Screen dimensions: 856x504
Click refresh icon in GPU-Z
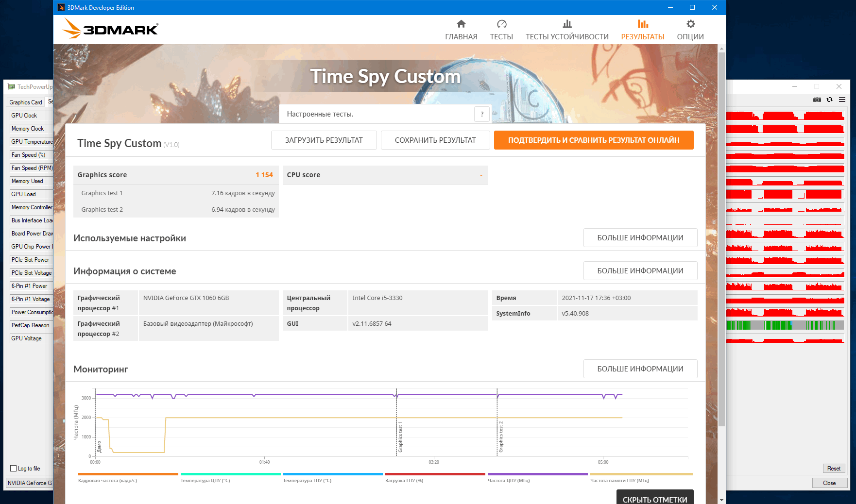click(x=830, y=100)
